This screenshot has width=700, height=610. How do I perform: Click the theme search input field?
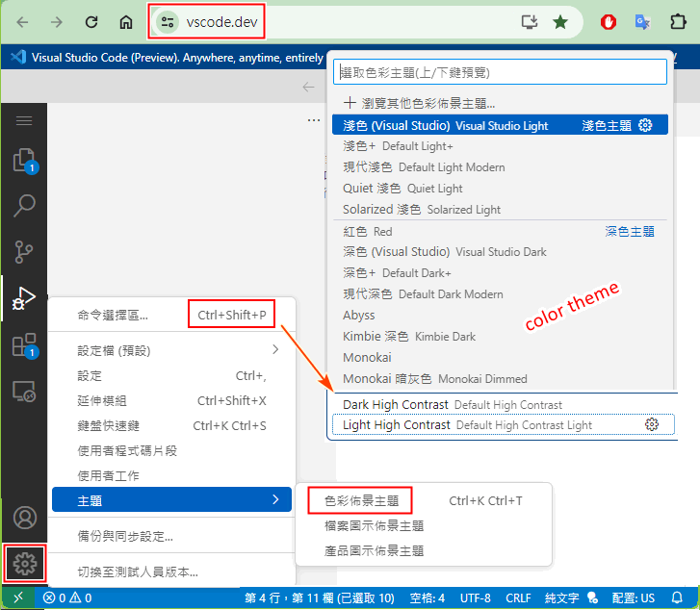[x=500, y=72]
